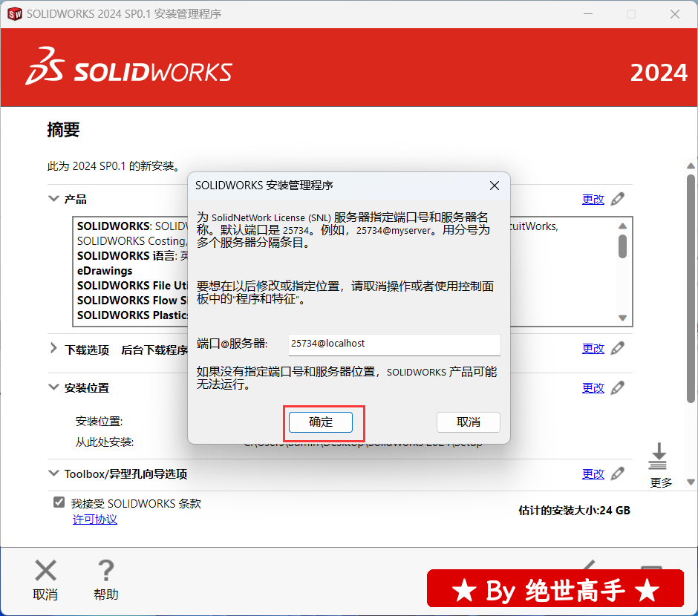Click the pencil edit icon for 产品
This screenshot has height=616, width=698.
point(617,199)
